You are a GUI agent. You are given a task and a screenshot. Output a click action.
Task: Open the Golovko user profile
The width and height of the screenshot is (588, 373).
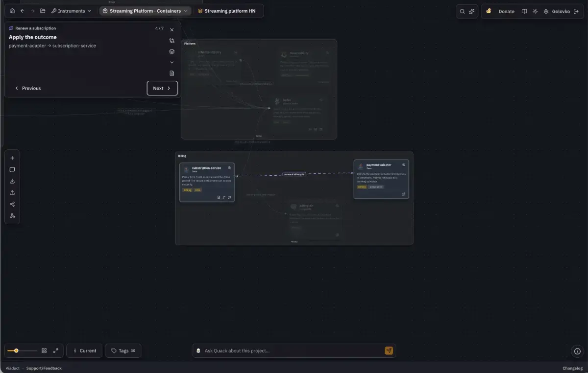(x=561, y=11)
